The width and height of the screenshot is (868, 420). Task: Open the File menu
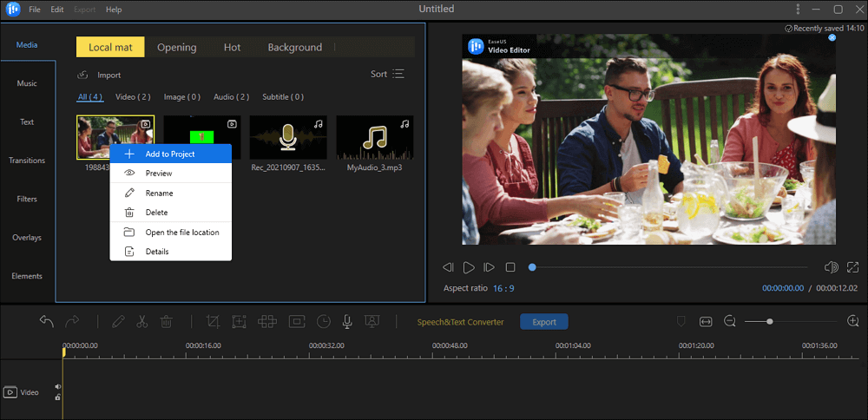pyautogui.click(x=34, y=10)
